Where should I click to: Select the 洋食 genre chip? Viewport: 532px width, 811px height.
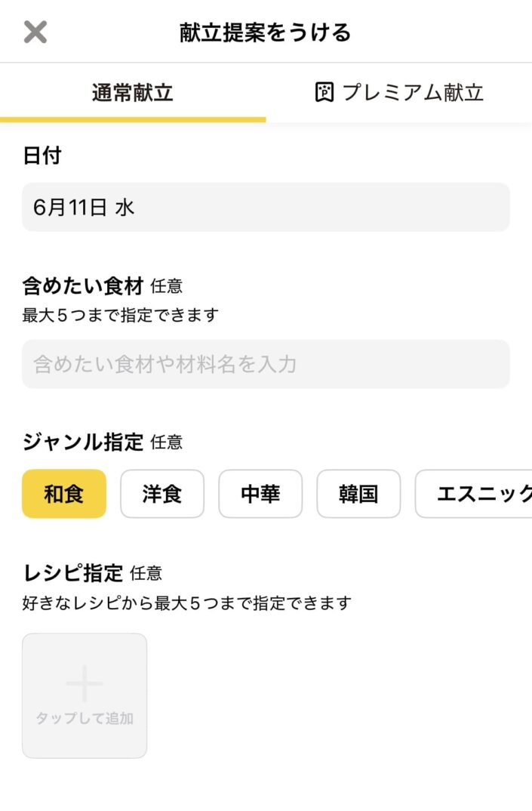(162, 494)
